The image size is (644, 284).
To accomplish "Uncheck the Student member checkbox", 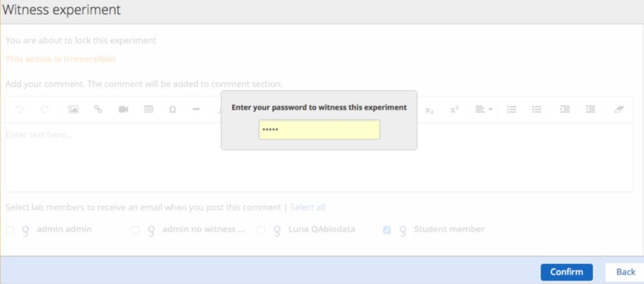I will point(387,230).
